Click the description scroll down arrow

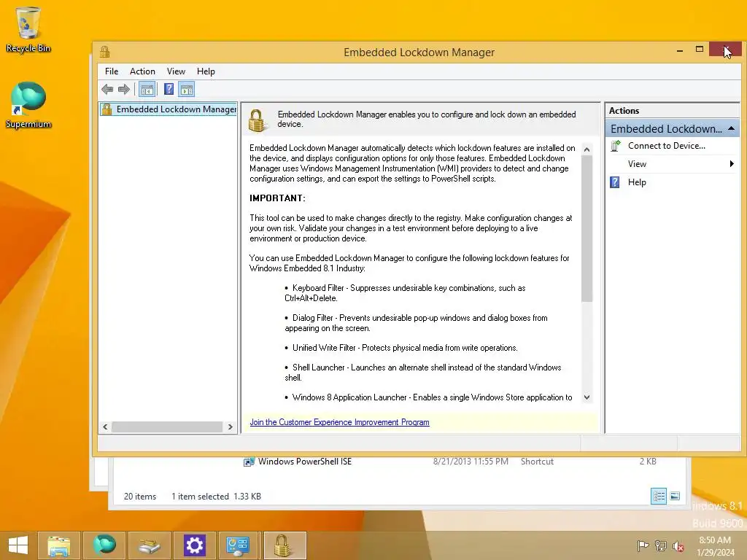(x=587, y=397)
